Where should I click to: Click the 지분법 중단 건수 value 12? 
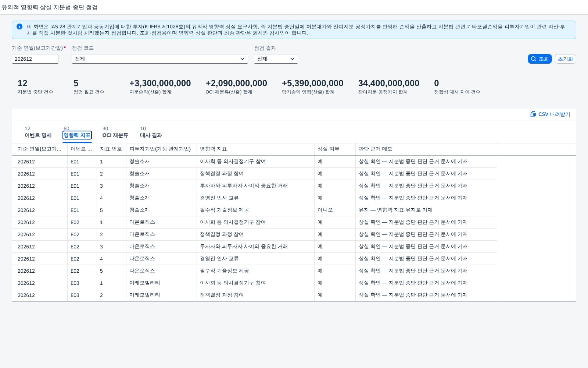click(22, 83)
